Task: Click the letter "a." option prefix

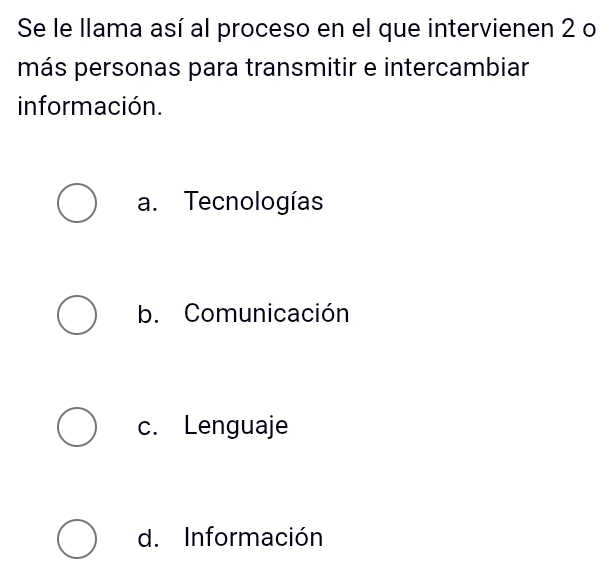Action: pos(149,203)
